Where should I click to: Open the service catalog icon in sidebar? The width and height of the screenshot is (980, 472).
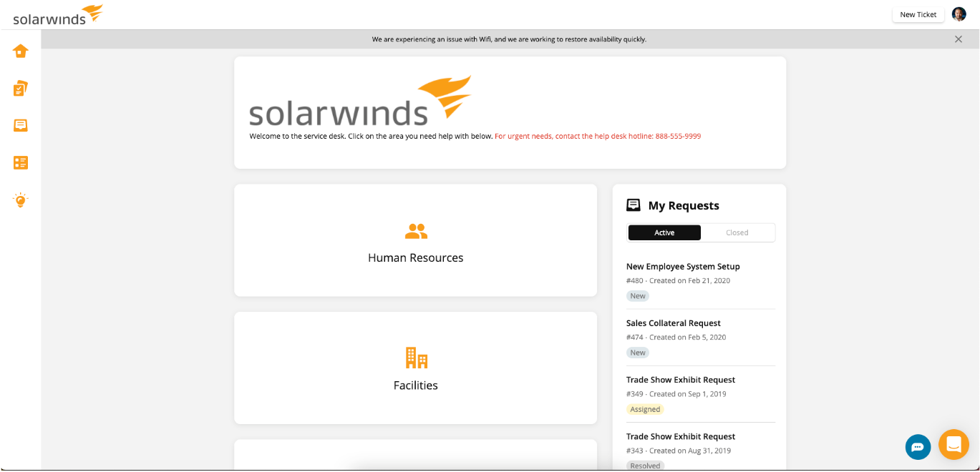pyautogui.click(x=20, y=163)
